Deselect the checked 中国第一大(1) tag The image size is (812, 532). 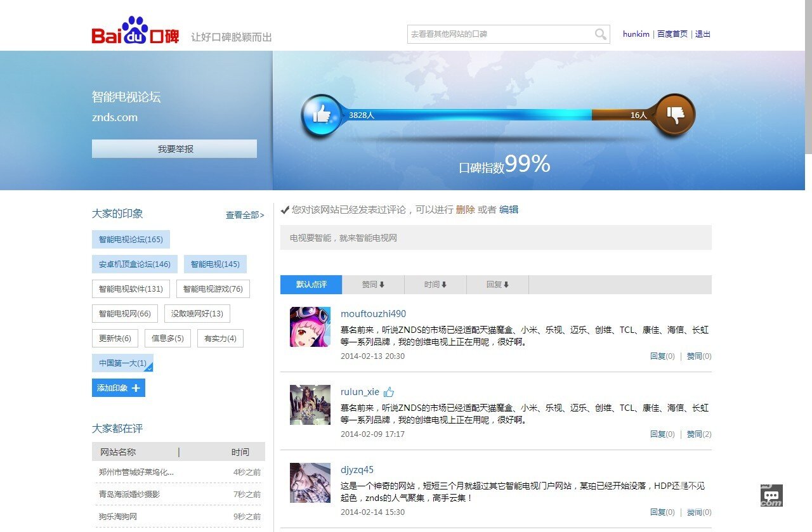point(122,363)
